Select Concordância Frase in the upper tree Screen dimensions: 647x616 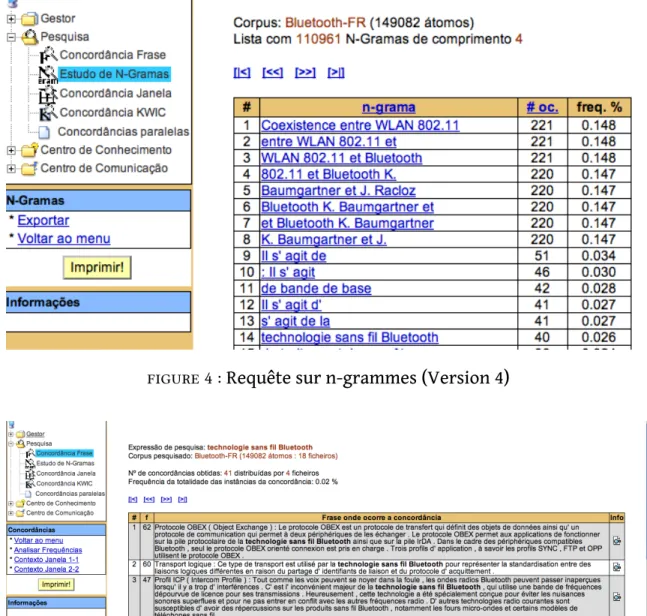[x=113, y=55]
